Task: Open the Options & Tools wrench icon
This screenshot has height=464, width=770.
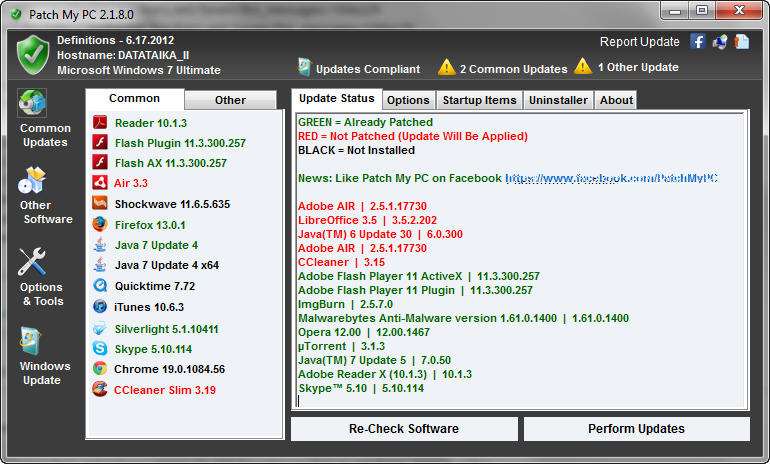Action: (x=32, y=262)
